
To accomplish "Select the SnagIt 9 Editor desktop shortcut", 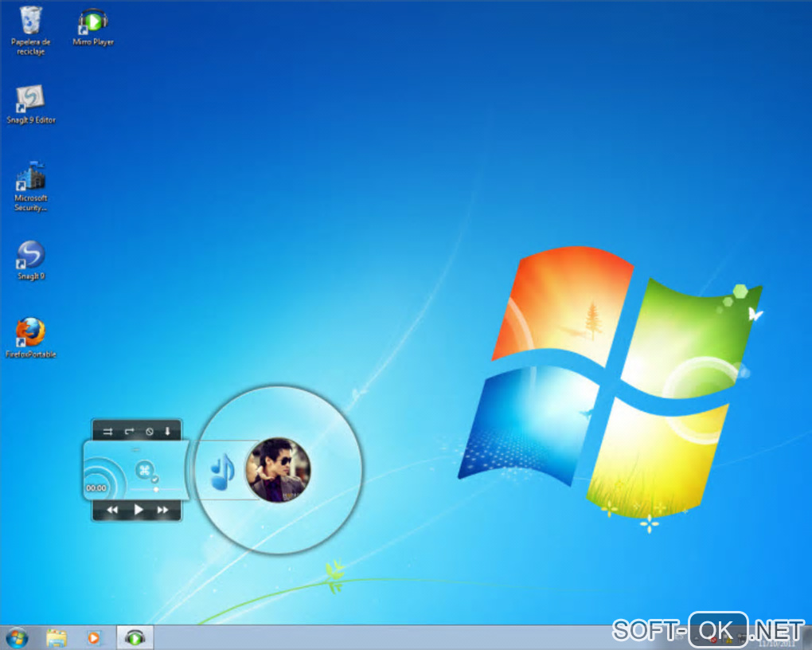I will coord(30,104).
